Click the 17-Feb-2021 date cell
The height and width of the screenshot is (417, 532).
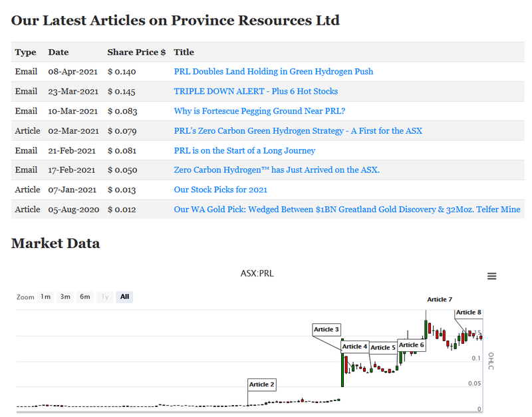[x=72, y=170]
